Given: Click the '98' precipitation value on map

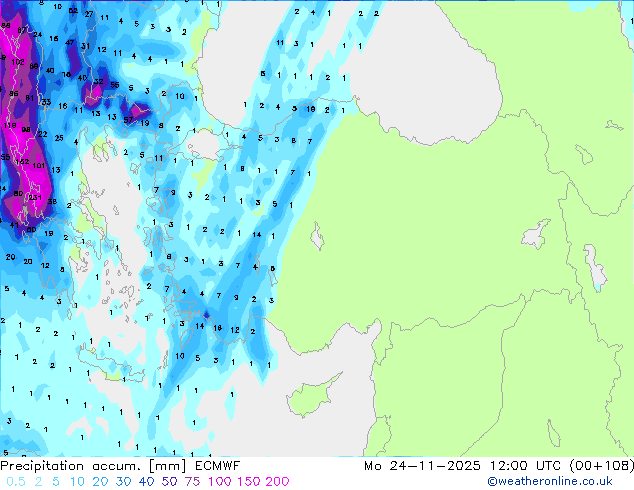Looking at the screenshot, I should [x=26, y=130].
